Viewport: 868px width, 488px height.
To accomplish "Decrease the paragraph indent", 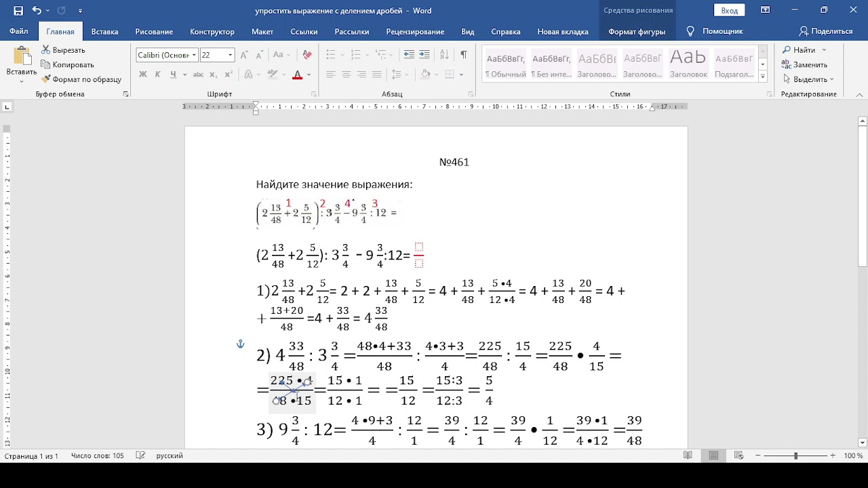I will 409,55.
